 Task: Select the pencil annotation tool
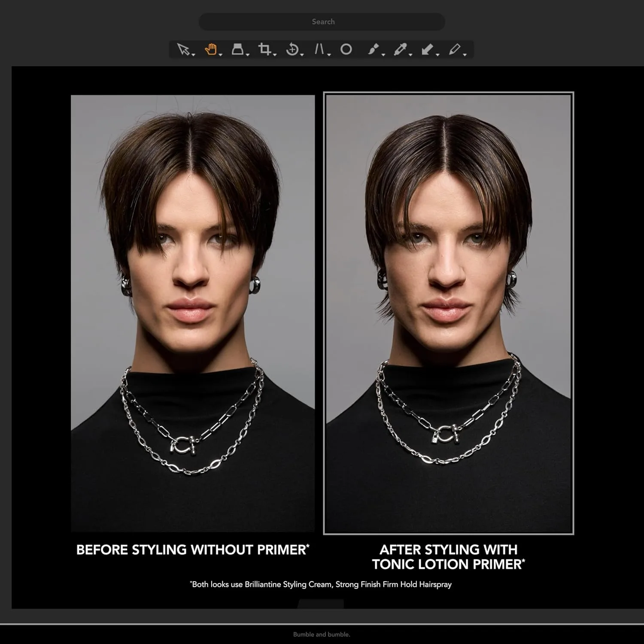point(454,49)
